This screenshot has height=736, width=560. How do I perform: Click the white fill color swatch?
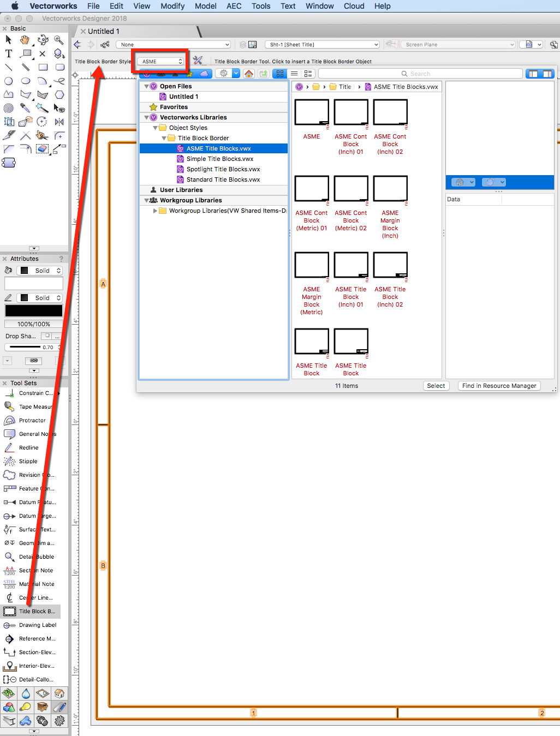pos(34,283)
